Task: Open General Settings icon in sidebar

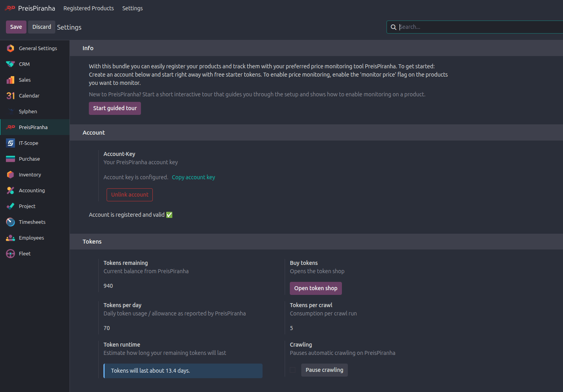Action: [x=11, y=48]
